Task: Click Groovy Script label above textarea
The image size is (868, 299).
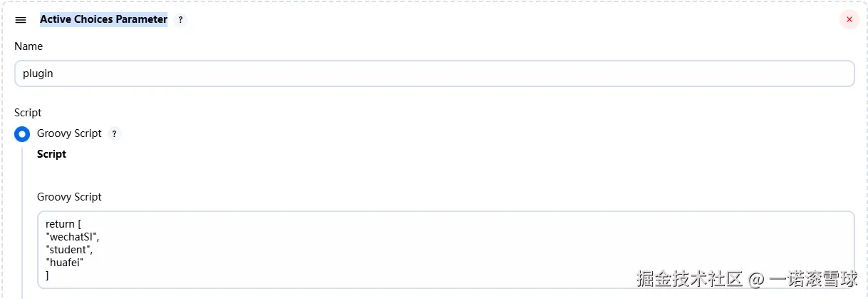Action: [69, 197]
